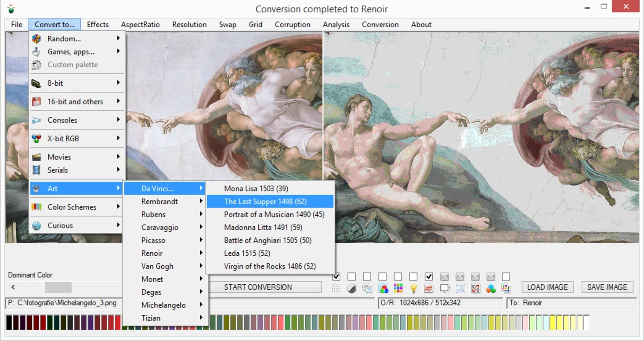
Task: Uncheck the box above the red histogram icon
Action: pos(429,277)
